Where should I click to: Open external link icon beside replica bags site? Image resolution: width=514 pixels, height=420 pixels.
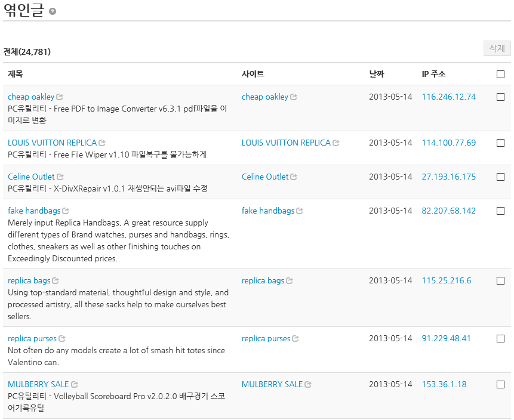pos(290,281)
